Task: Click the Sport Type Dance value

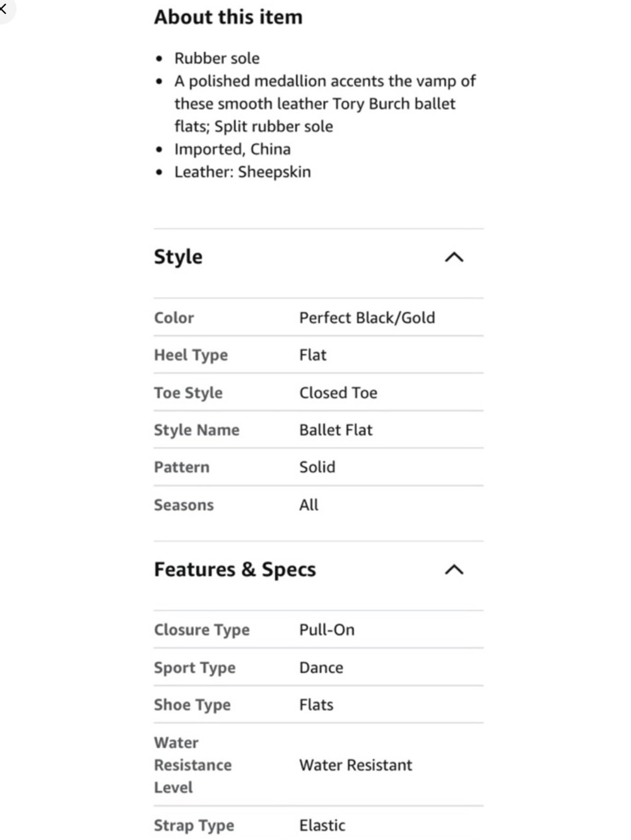Action: pyautogui.click(x=321, y=668)
